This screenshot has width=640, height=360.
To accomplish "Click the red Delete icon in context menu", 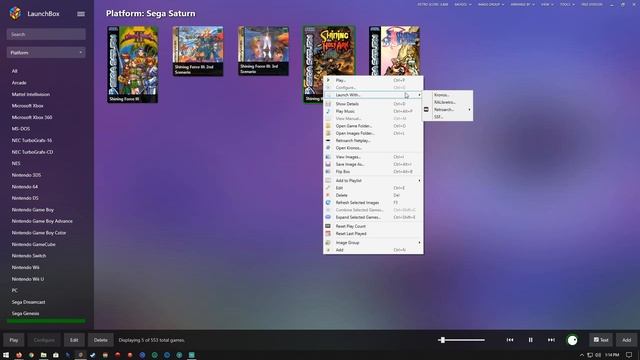I will (328, 195).
